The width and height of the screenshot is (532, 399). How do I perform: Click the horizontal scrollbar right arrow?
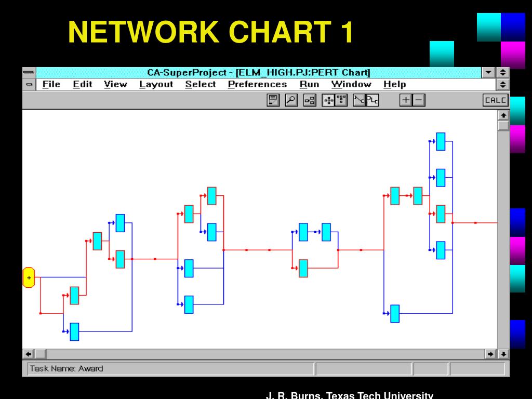pos(490,354)
